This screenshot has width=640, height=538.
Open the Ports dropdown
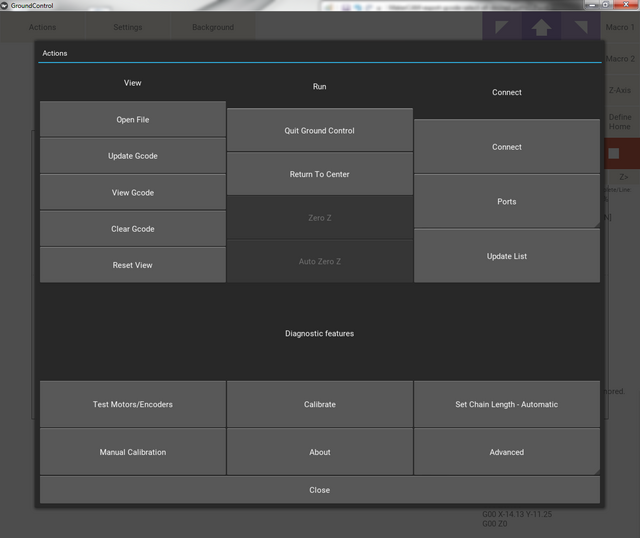coord(507,202)
